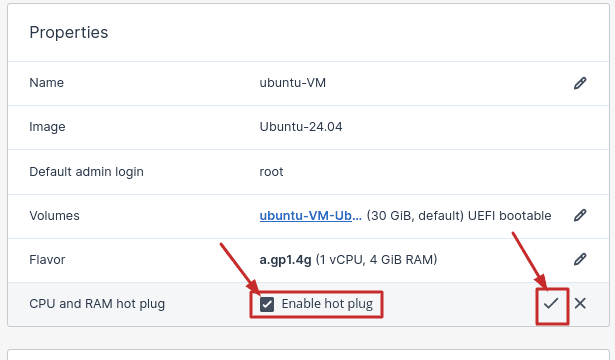This screenshot has height=360, width=615.
Task: Click the root admin login value
Action: coord(271,172)
